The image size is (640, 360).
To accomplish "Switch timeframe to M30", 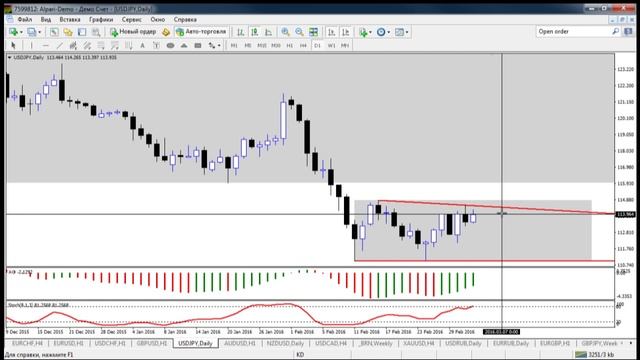I will coord(276,45).
